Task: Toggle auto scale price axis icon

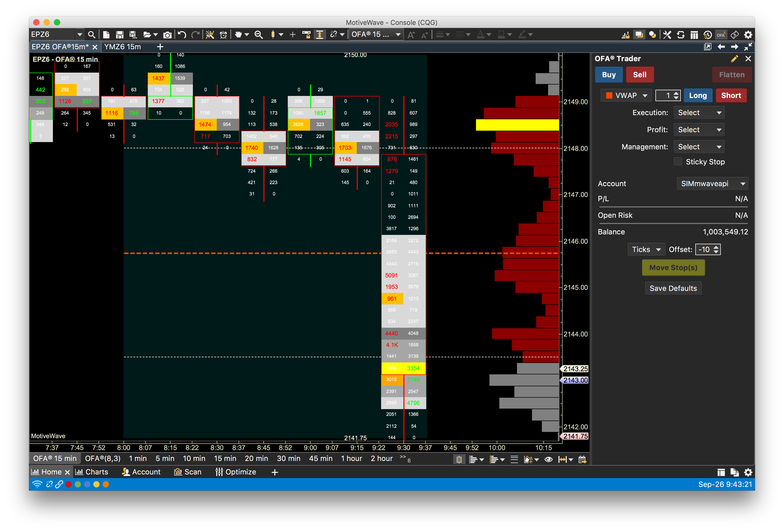Action: click(319, 34)
